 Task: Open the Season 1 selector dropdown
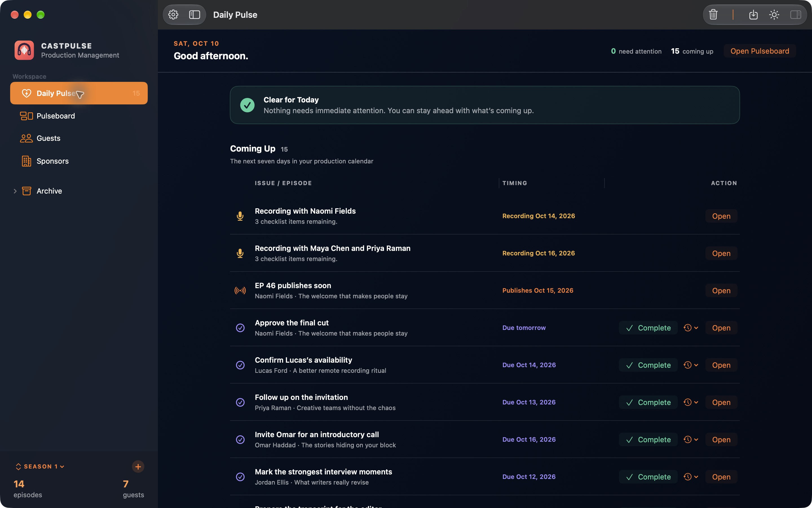click(40, 467)
